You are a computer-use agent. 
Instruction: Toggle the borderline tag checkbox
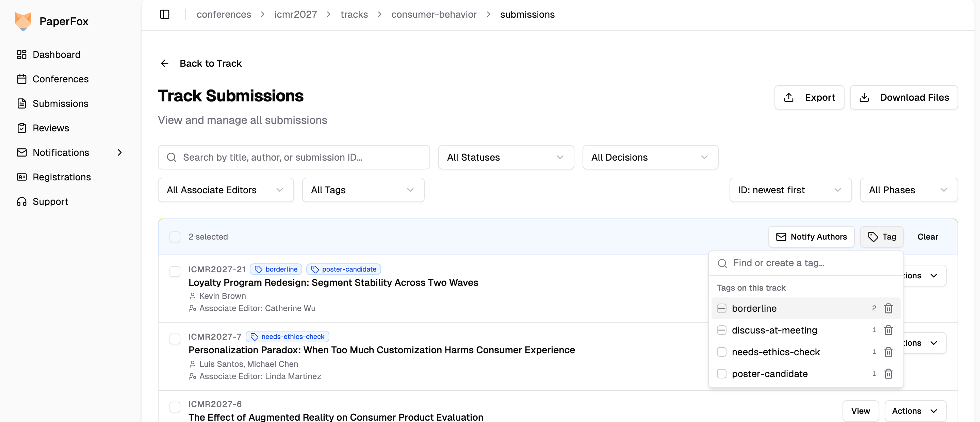722,308
